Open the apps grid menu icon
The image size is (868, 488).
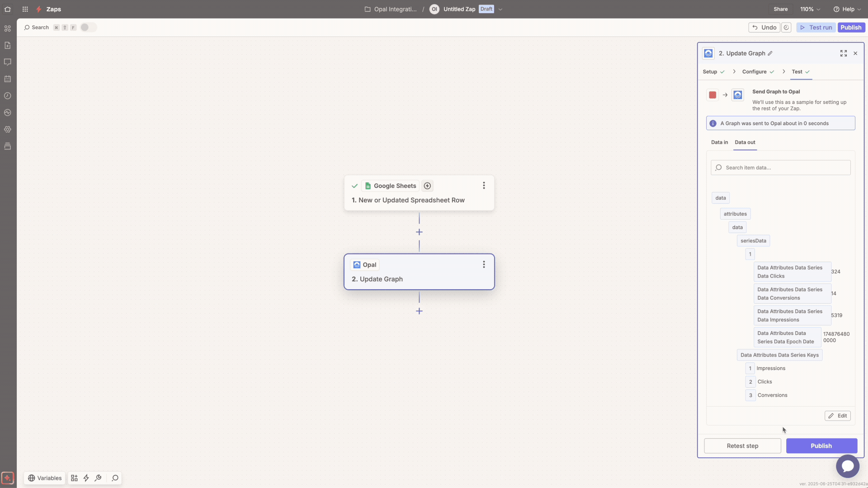click(25, 9)
